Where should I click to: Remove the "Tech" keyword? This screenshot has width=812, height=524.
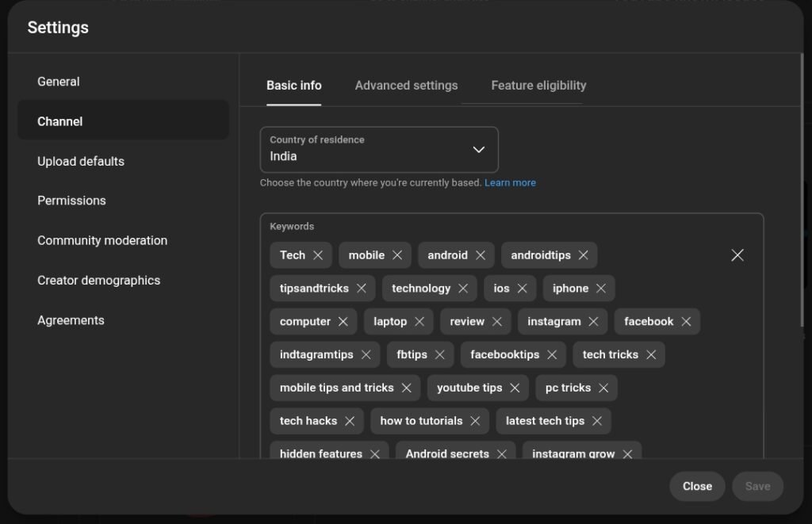[x=318, y=254]
